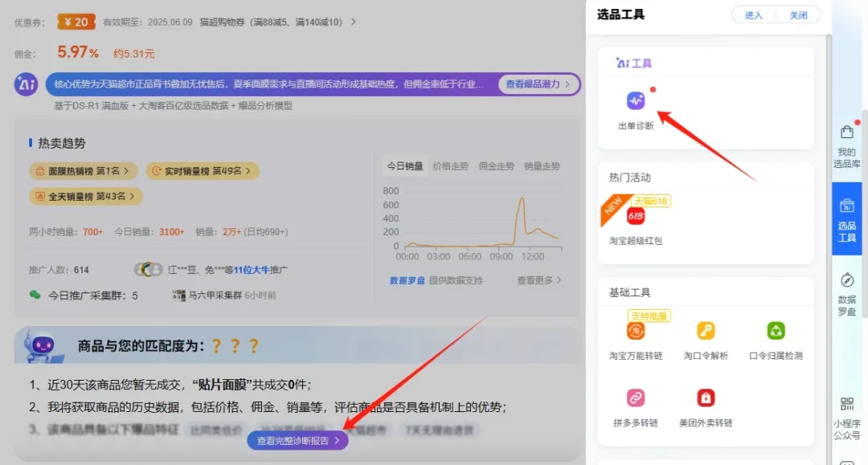Image resolution: width=868 pixels, height=465 pixels.
Task: Click the 推广人数 614 value
Action: coord(81,270)
